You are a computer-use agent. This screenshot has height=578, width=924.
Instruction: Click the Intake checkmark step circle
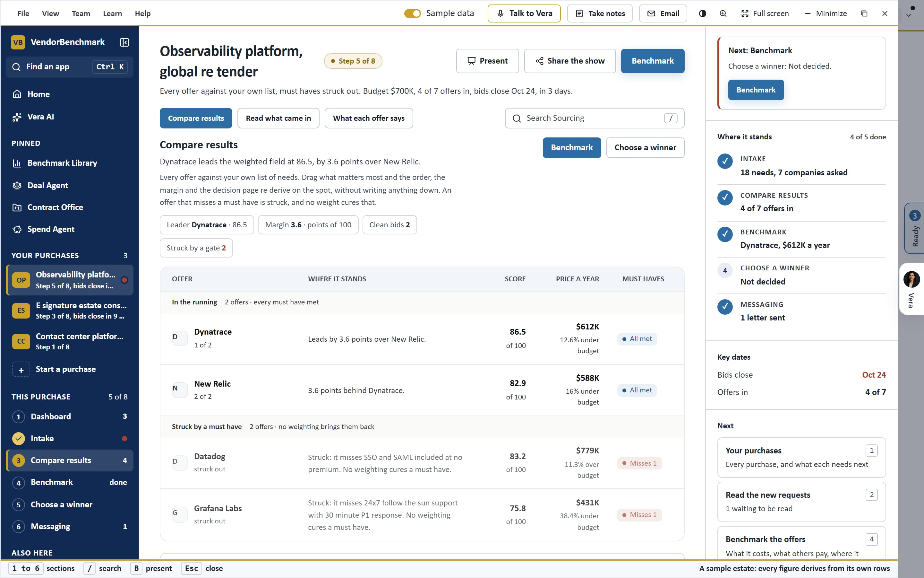pos(18,438)
